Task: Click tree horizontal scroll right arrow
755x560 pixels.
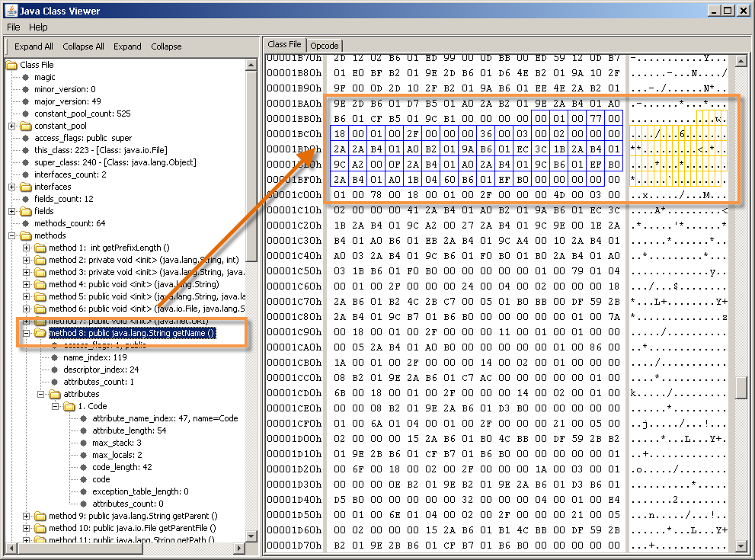Action: coord(239,548)
